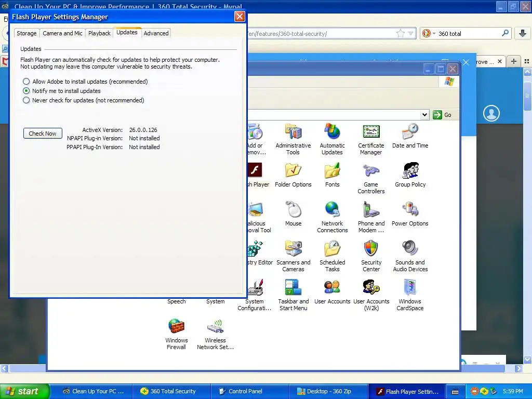Select Notify me to install updates

click(62, 91)
